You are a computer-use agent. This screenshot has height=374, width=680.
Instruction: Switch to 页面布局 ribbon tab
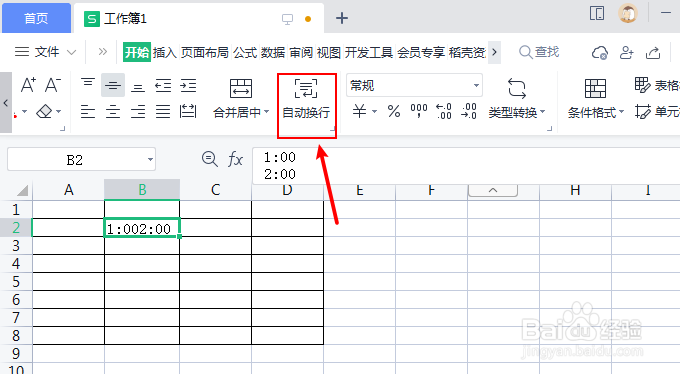coord(204,52)
